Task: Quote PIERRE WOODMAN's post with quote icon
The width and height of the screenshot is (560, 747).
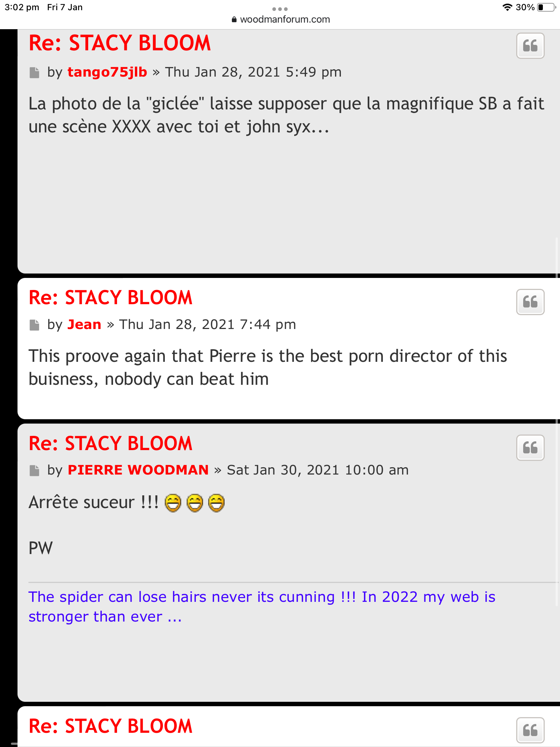Action: (530, 448)
